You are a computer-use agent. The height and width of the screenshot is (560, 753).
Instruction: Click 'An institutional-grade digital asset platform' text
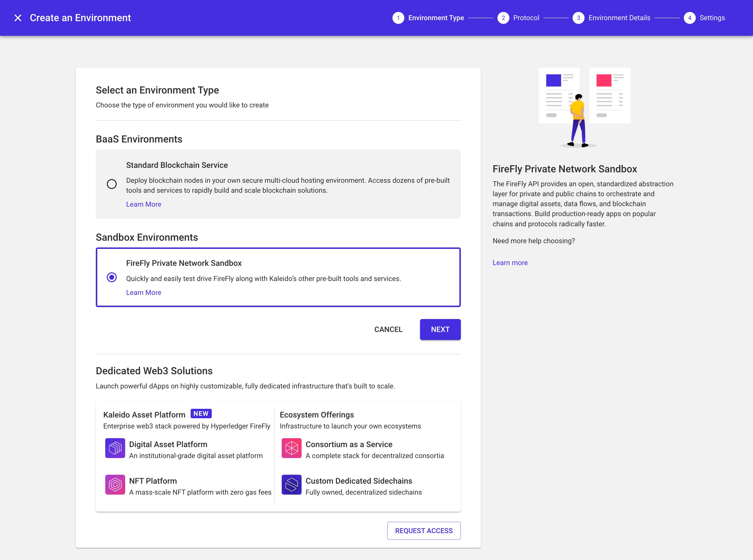196,456
